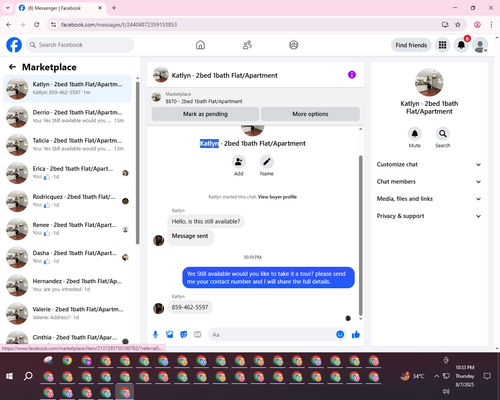
Task: Open the Windows notification center icon
Action: [487, 376]
